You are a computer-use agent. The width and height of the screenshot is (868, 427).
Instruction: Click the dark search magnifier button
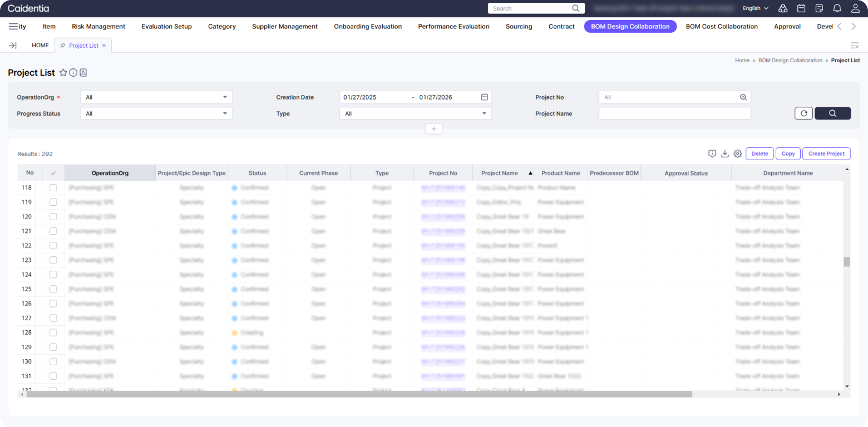[x=832, y=113]
